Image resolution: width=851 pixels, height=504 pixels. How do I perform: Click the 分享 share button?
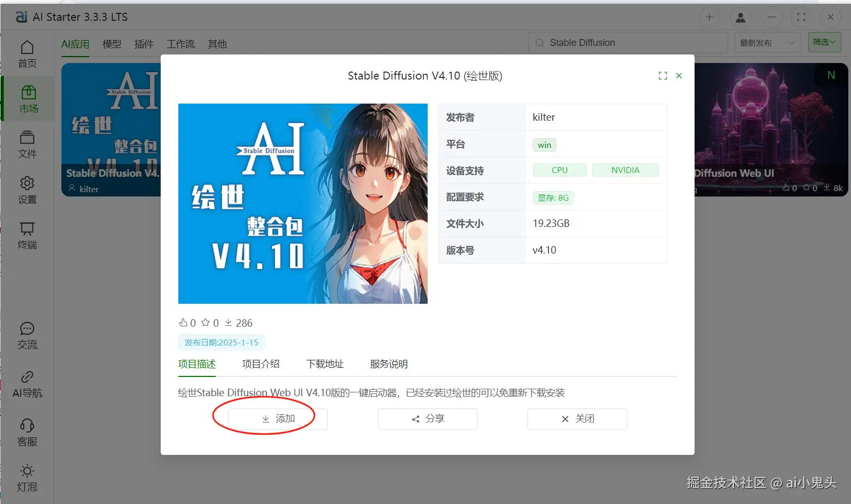428,419
